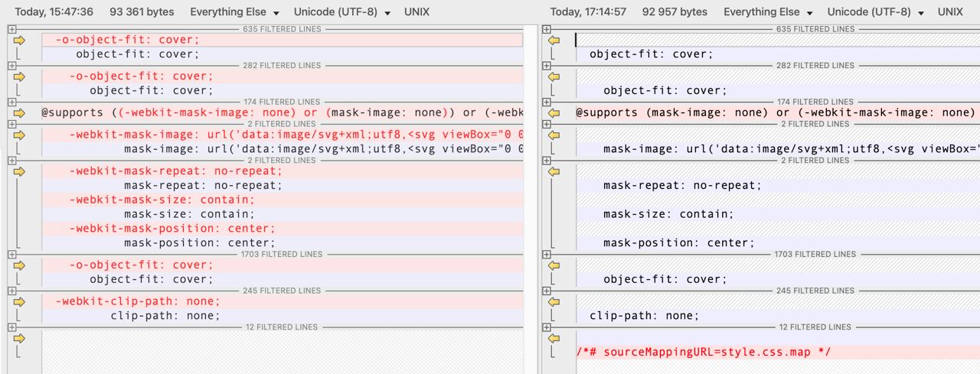Expand the 12 filtered lines in right pane
The width and height of the screenshot is (980, 374).
click(546, 327)
